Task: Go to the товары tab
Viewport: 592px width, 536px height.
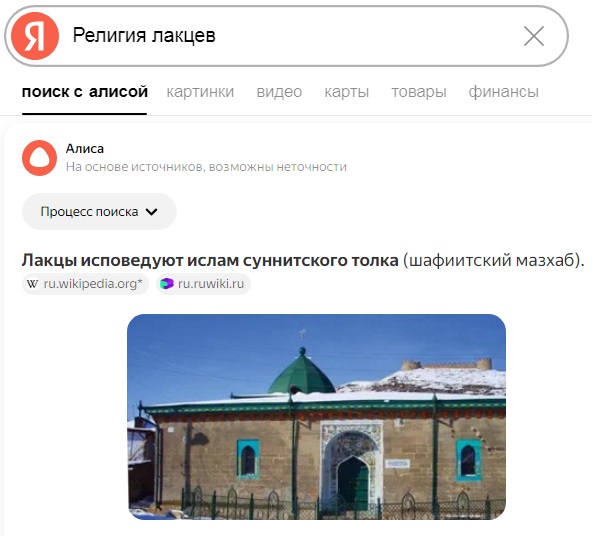Action: pos(419,92)
